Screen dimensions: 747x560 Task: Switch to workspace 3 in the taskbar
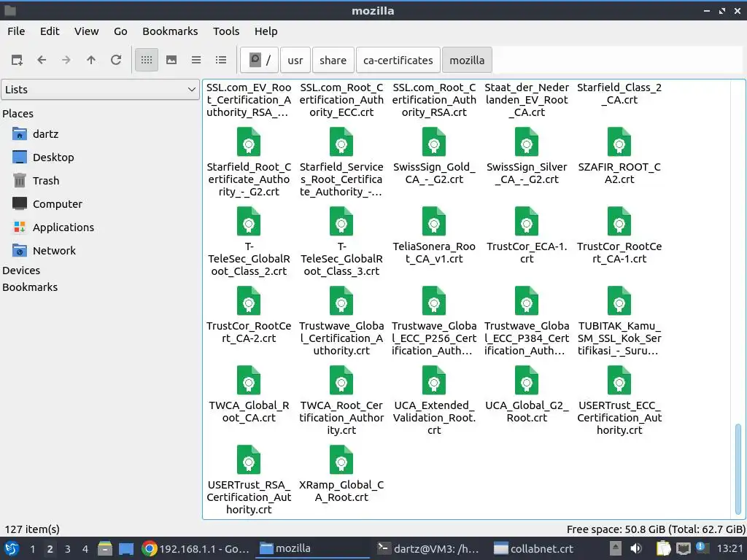[68, 549]
